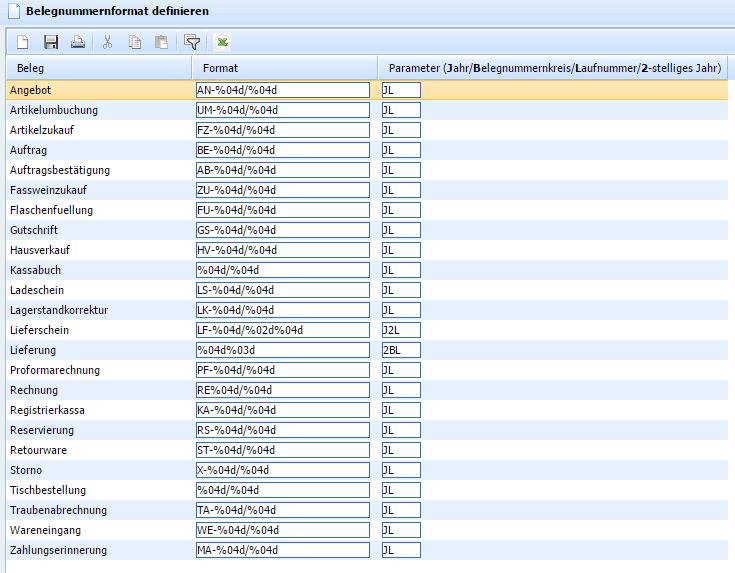Focus the Storno format field
This screenshot has width=735, height=573.
283,470
